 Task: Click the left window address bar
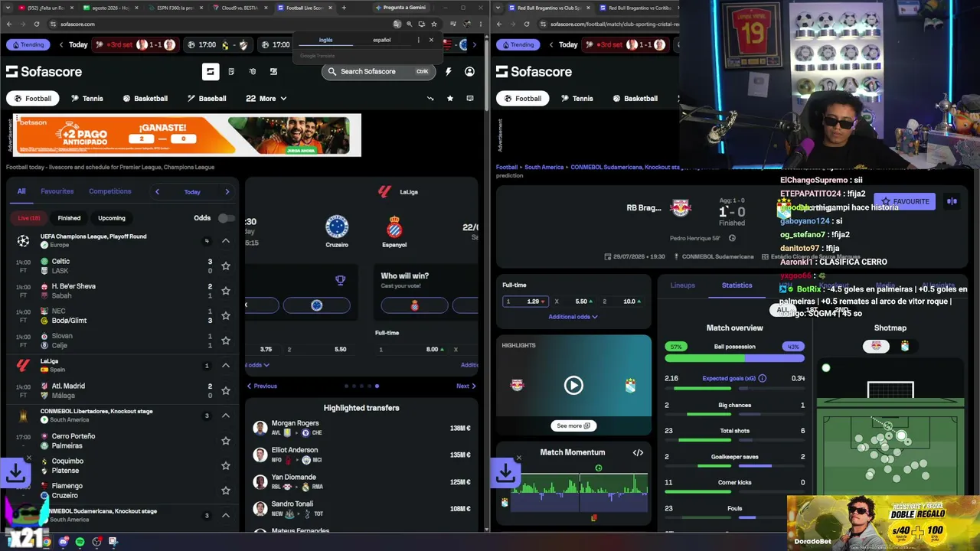coord(218,24)
